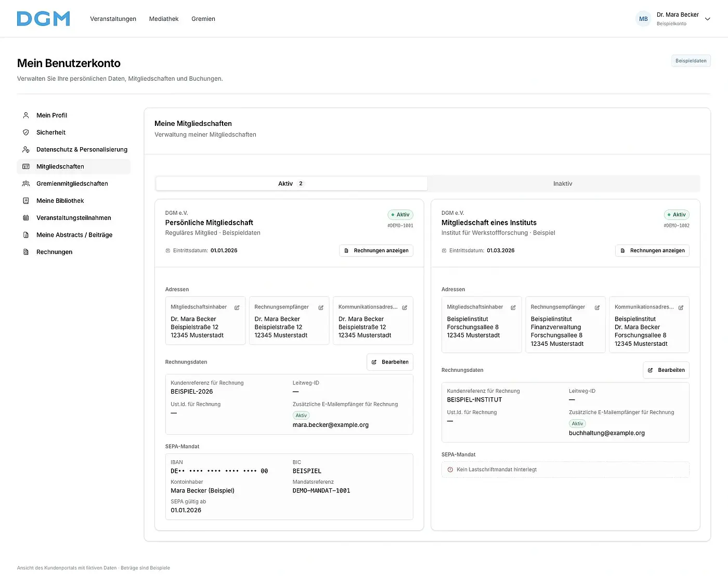Click email buchhaltung@example.org

tap(607, 433)
